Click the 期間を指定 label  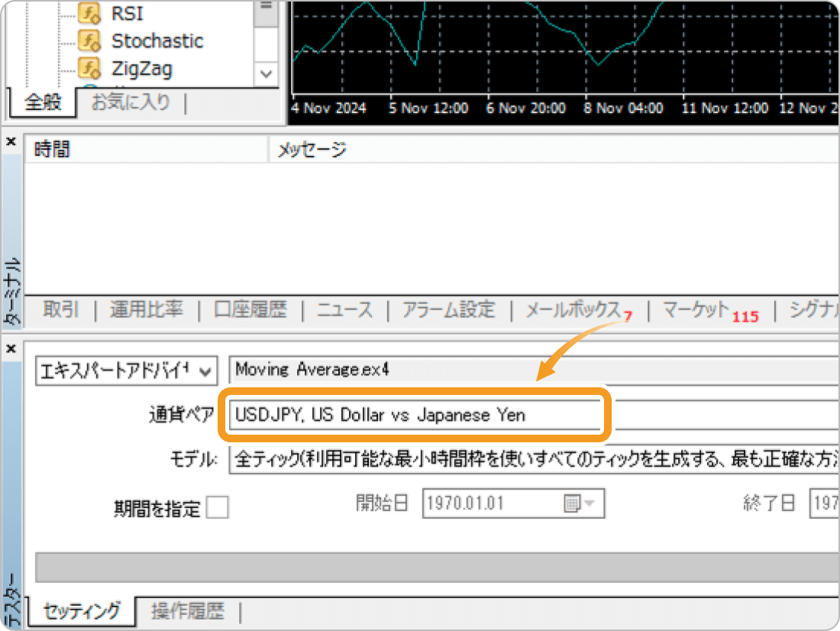[x=157, y=508]
